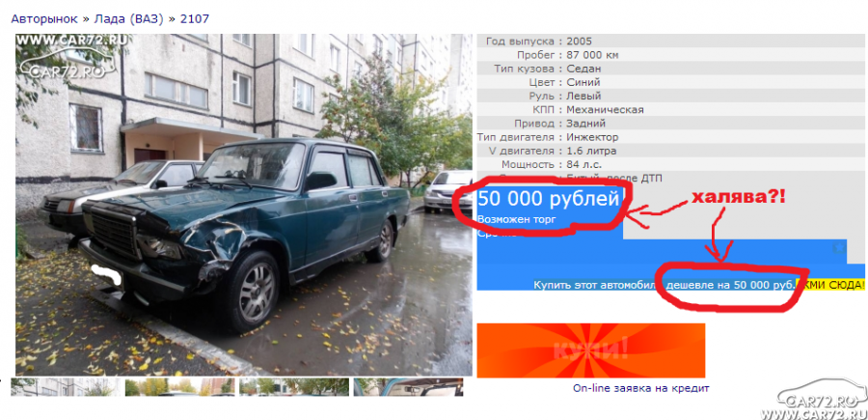Click the star favorite icon in blue bar
Screen dimensions: 868x420
click(x=837, y=249)
